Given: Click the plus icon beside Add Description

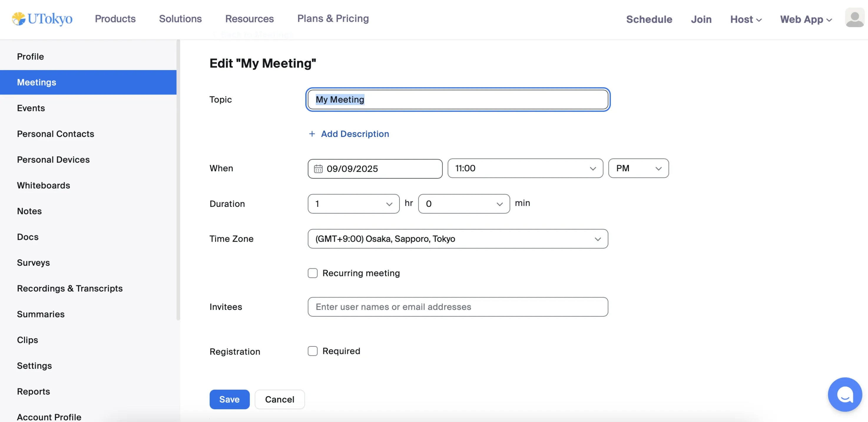Looking at the screenshot, I should coord(312,134).
